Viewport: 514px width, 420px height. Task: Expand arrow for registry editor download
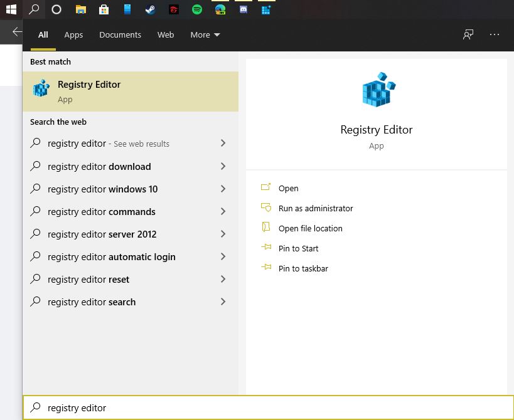click(x=223, y=166)
